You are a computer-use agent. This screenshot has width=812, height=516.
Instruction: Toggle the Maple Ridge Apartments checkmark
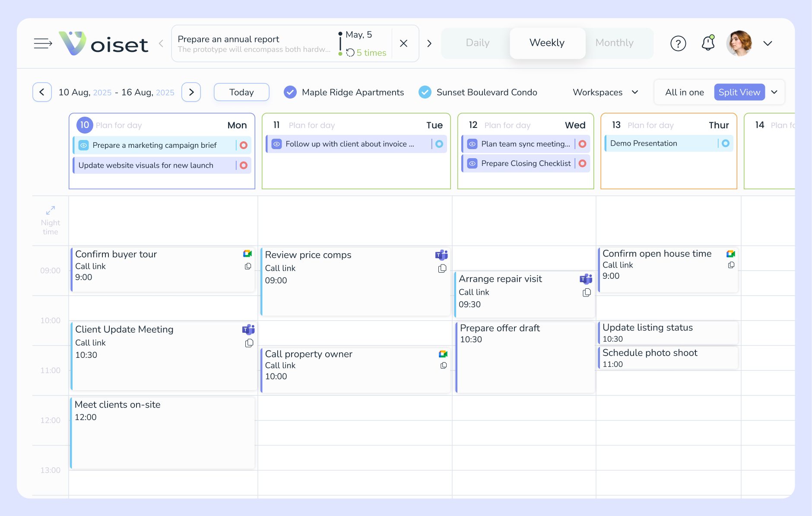(x=290, y=92)
